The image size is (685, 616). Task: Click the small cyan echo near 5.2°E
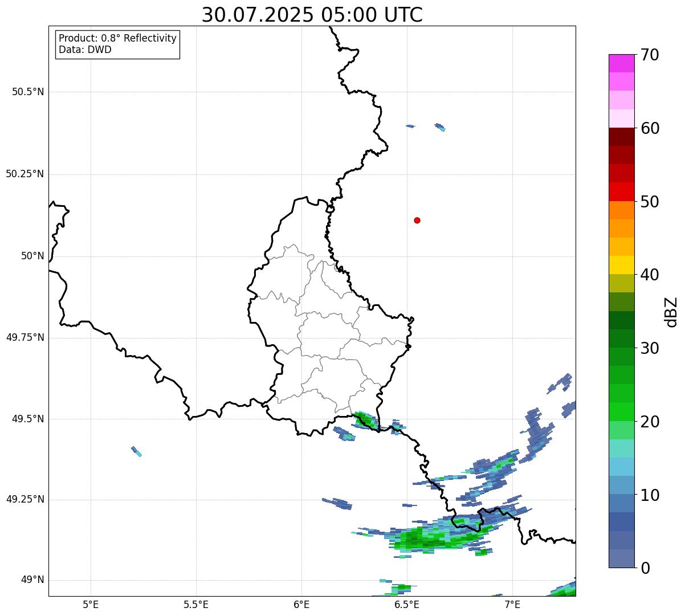pyautogui.click(x=136, y=451)
